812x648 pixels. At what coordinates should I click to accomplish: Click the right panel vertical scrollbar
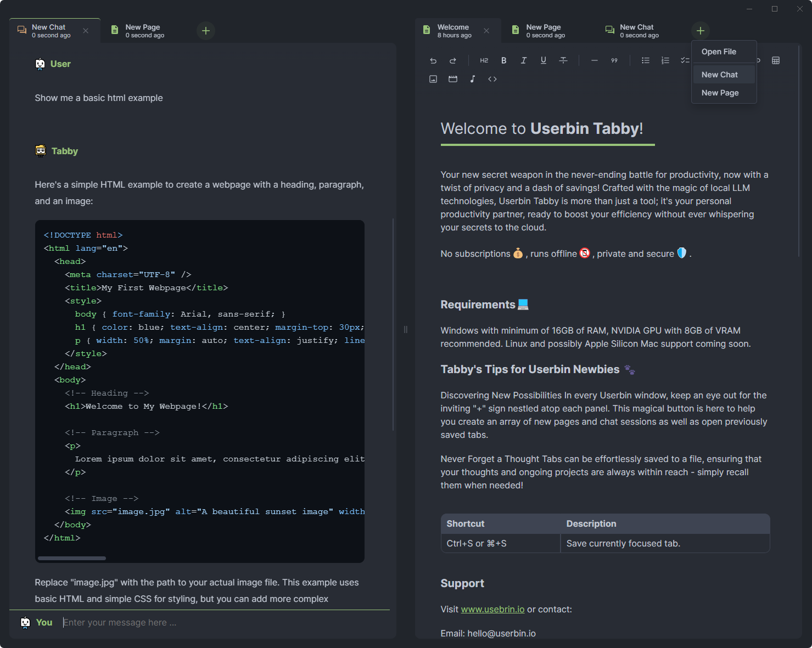point(799,151)
